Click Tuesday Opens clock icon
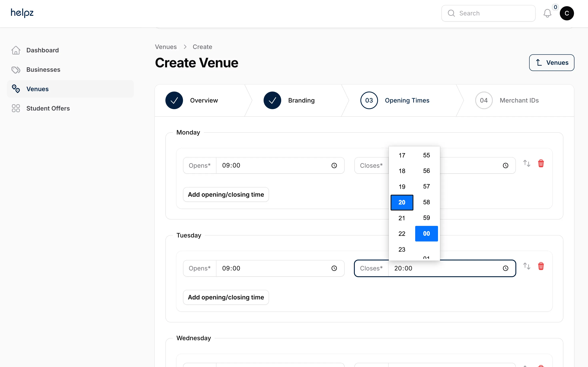Screen dimensions: 588x367 pos(334,268)
